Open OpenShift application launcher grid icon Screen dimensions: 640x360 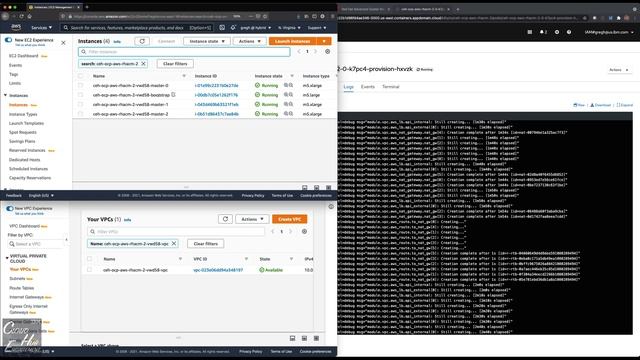click(x=530, y=32)
